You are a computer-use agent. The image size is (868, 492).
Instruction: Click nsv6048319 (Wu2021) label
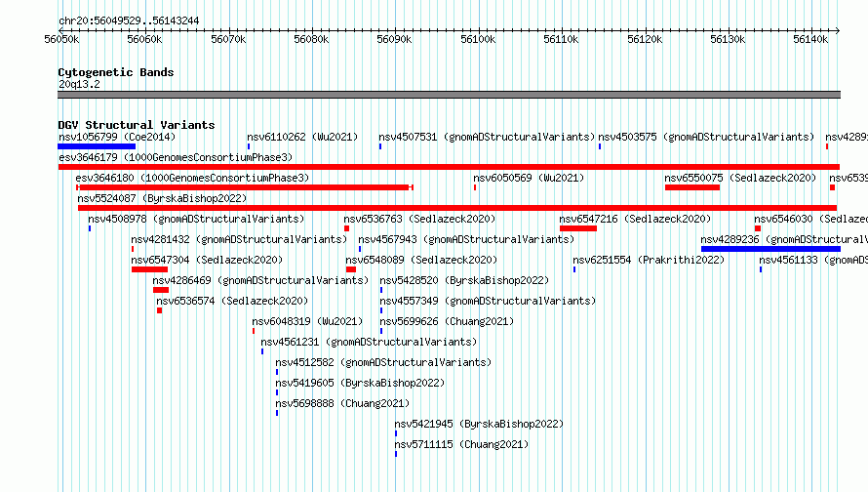(307, 321)
